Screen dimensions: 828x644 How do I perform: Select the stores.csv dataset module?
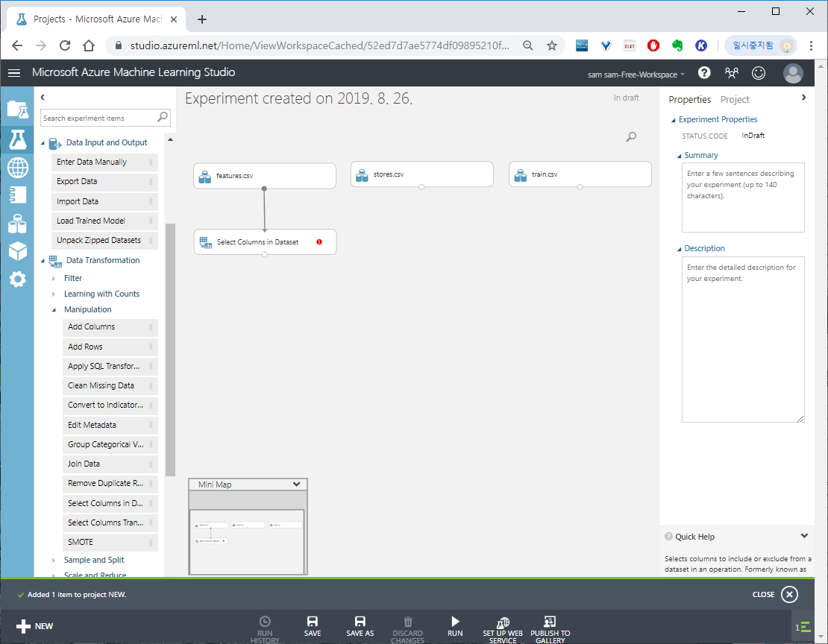pyautogui.click(x=422, y=174)
